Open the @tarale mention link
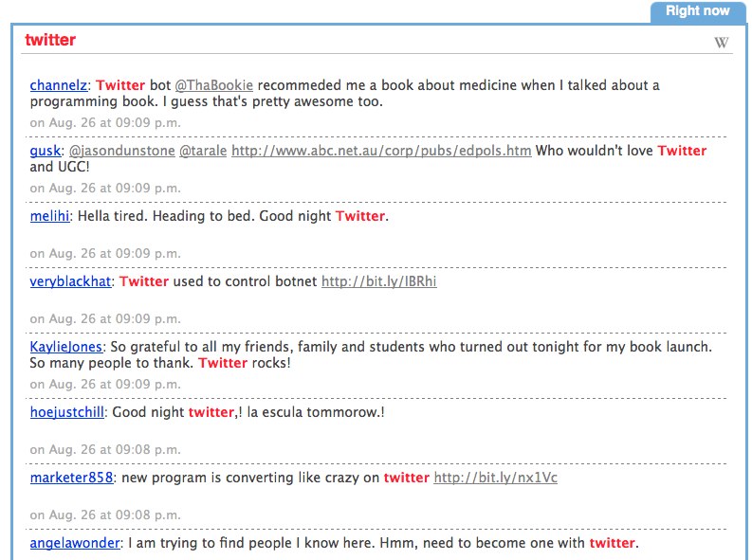Image resolution: width=752 pixels, height=560 pixels. (x=203, y=151)
